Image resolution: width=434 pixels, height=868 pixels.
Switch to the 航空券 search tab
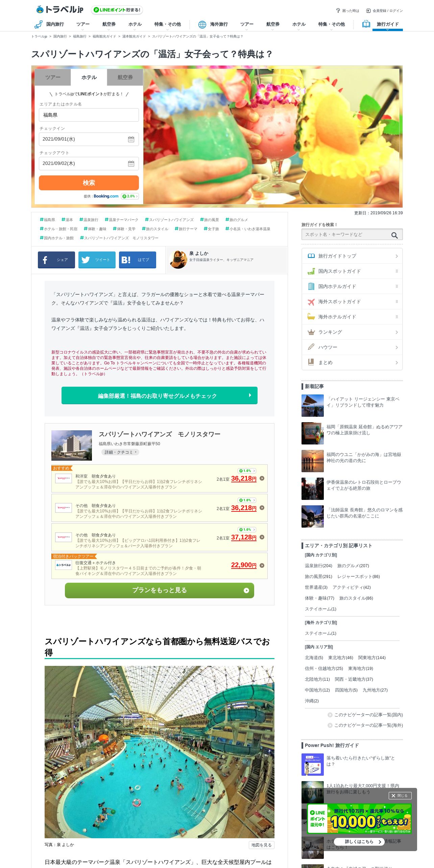pyautogui.click(x=125, y=77)
